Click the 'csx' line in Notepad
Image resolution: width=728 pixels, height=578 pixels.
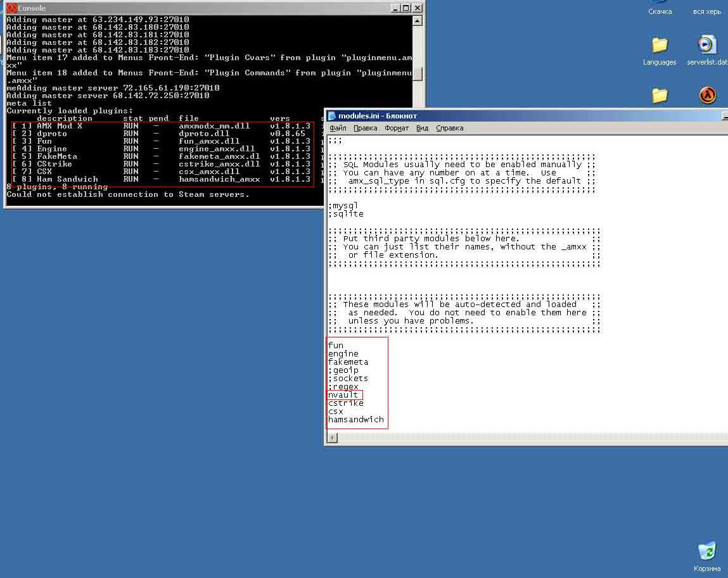coord(336,412)
